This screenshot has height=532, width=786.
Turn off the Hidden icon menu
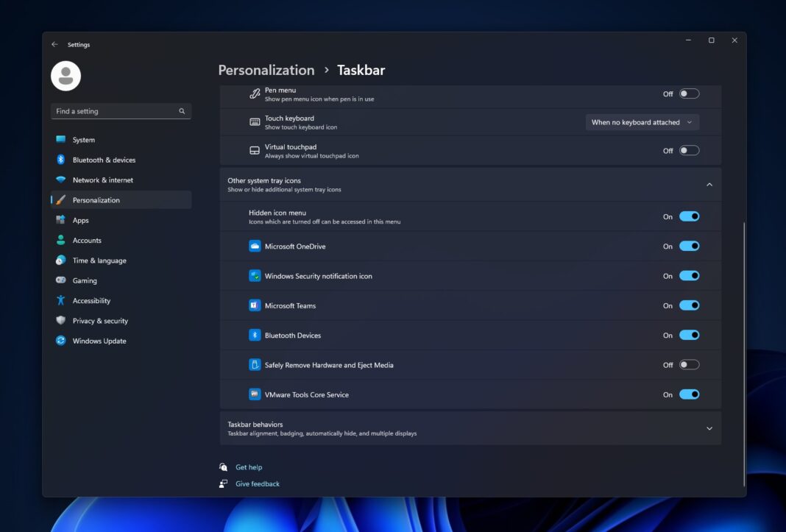coord(689,216)
